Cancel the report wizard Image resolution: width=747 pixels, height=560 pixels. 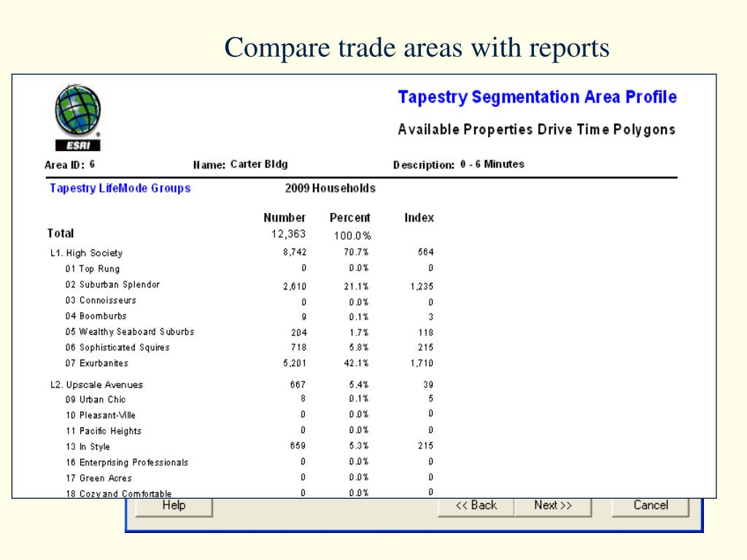click(650, 507)
